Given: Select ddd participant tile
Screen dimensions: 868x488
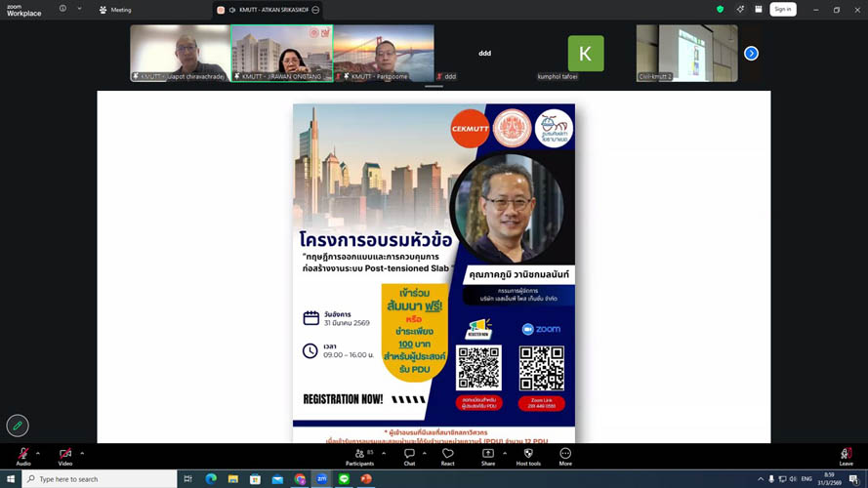Looking at the screenshot, I should click(x=485, y=53).
